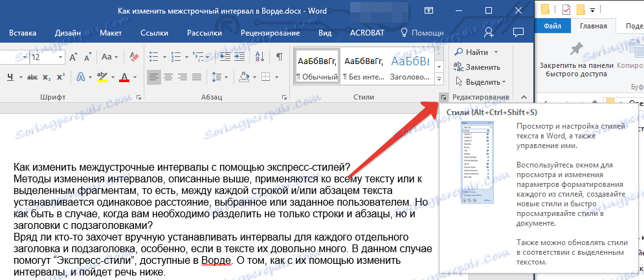
Task: Toggle subscript x₂ formatting
Action: 47,77
